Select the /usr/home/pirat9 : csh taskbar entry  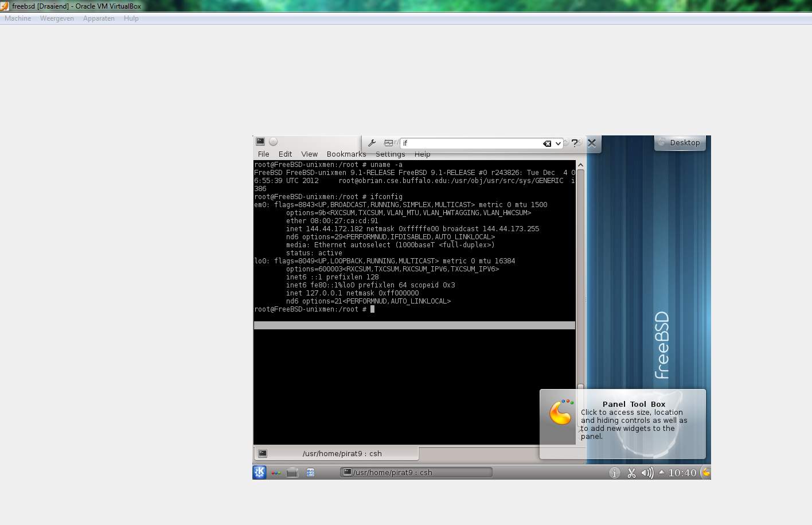click(x=416, y=472)
